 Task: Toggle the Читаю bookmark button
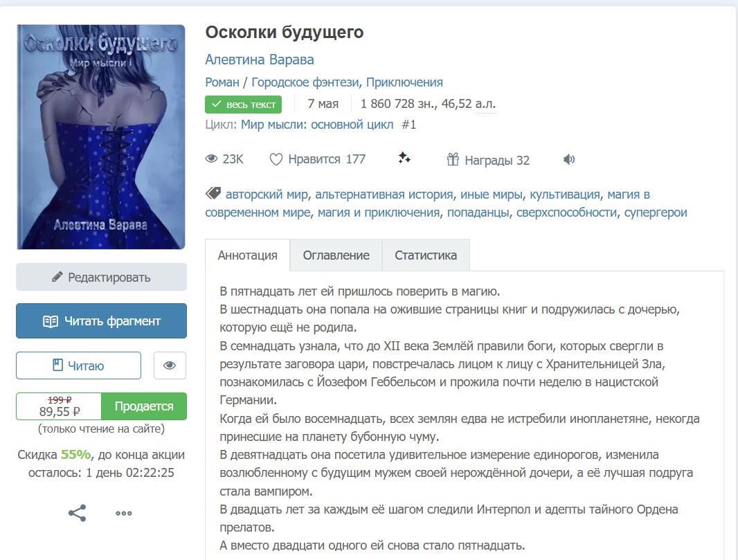click(79, 365)
